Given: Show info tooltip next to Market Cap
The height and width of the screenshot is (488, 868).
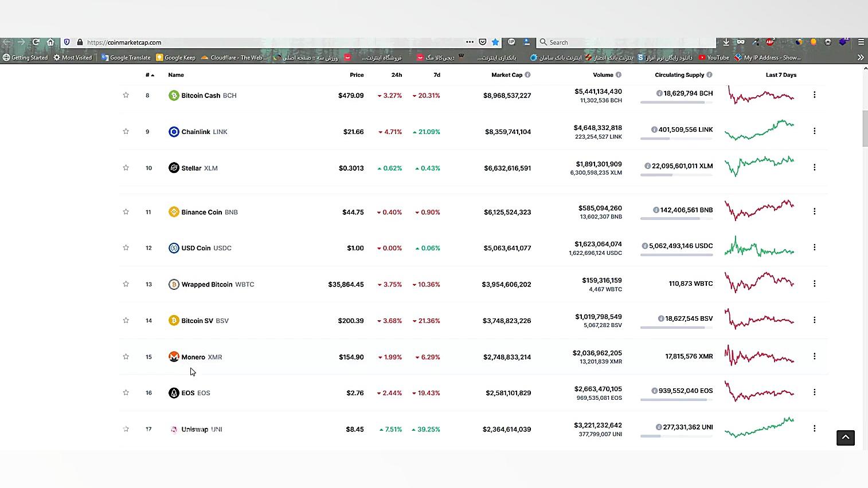Looking at the screenshot, I should (x=528, y=75).
